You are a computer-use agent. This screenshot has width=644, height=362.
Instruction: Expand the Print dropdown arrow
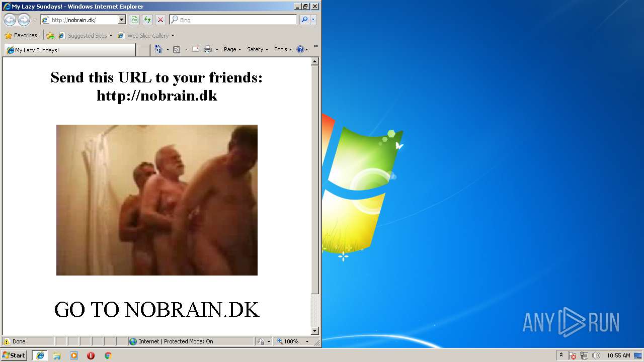coord(217,49)
